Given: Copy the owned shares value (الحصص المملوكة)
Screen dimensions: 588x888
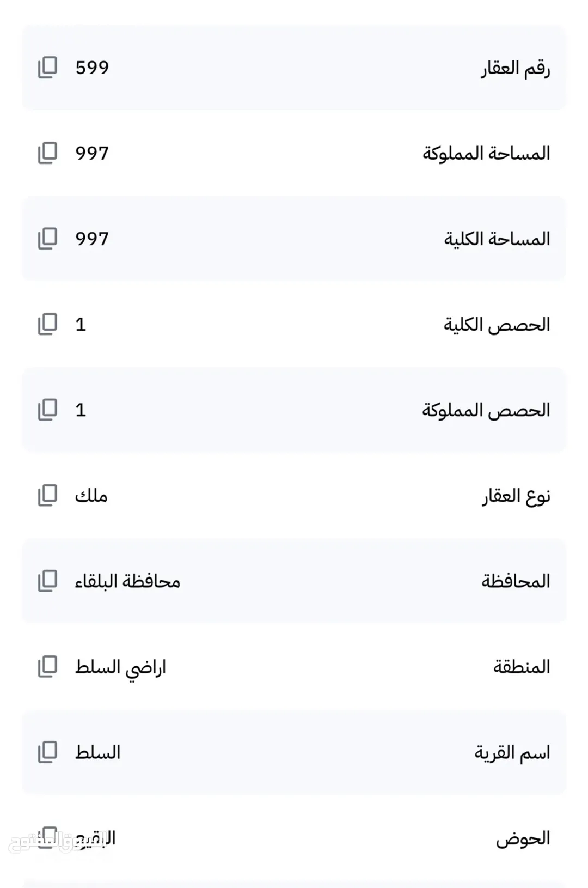Looking at the screenshot, I should [47, 410].
